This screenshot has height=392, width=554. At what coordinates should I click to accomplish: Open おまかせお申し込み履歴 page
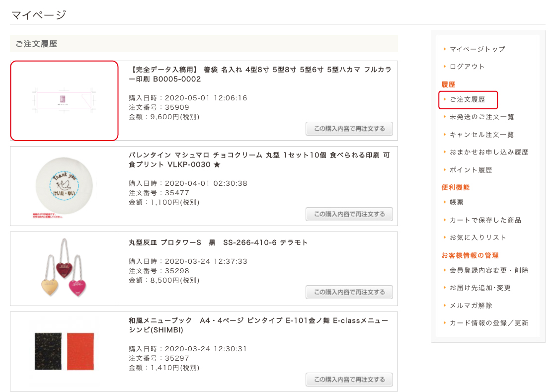pyautogui.click(x=488, y=152)
